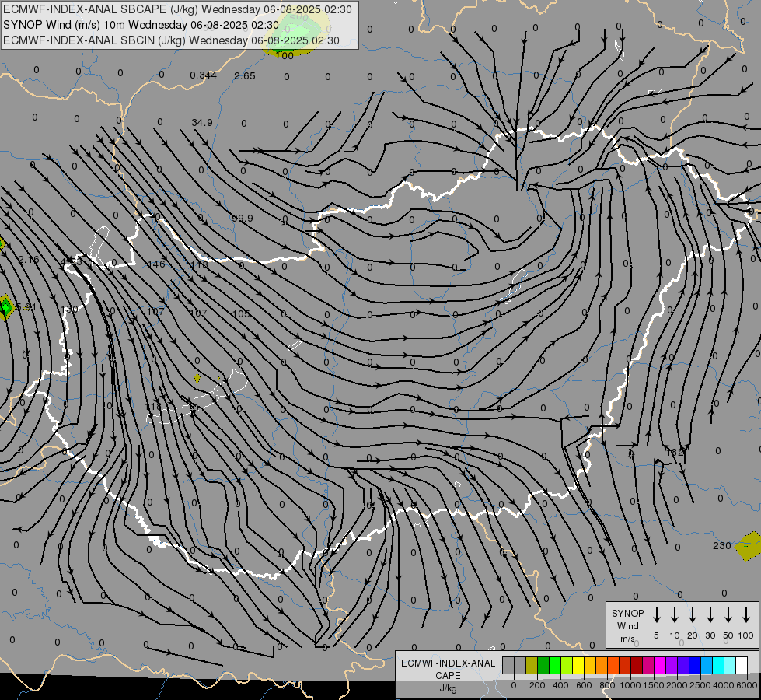Click the 99.9 value on the map

243,219
